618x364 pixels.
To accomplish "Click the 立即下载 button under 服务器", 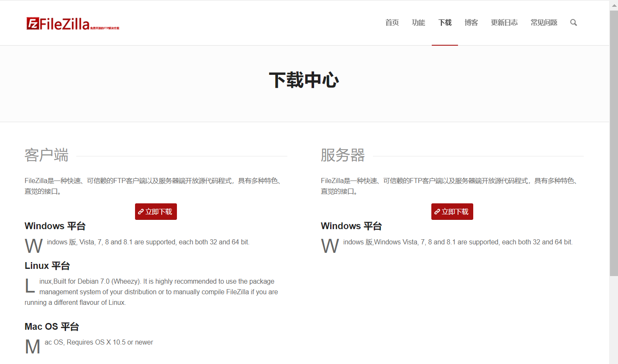I will pyautogui.click(x=452, y=211).
